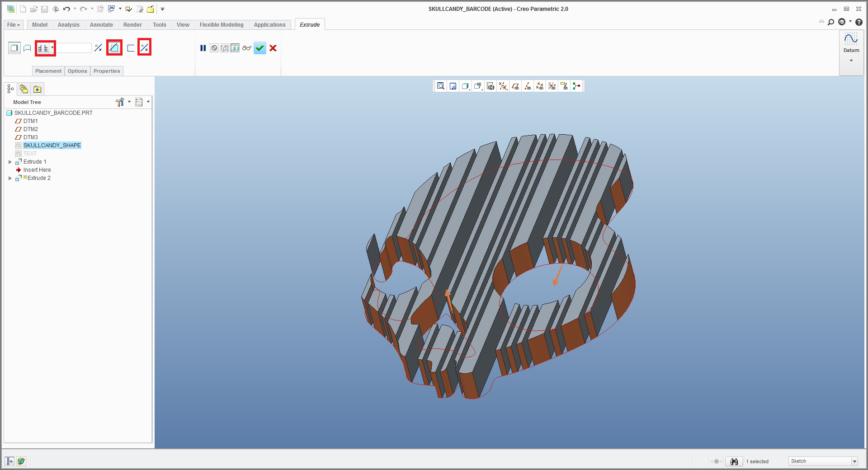
Task: Expand the Extrude 1 tree node
Action: [10, 162]
